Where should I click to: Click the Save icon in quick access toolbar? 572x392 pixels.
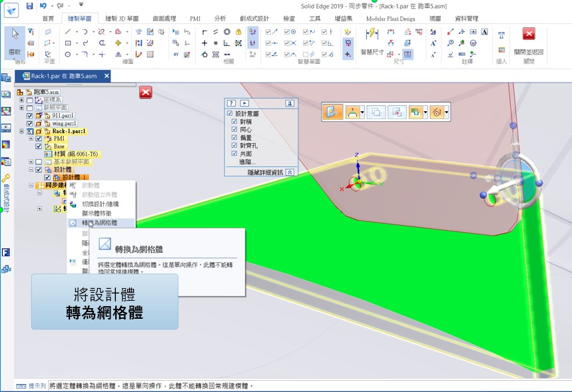pos(29,5)
